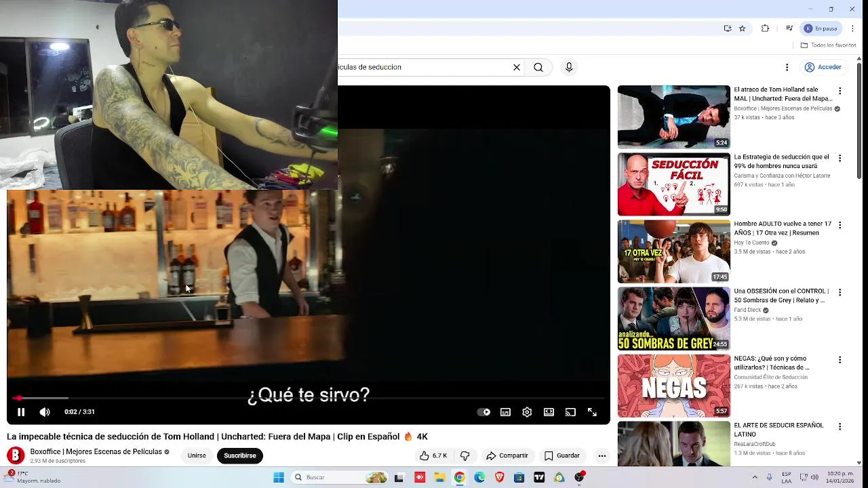Image resolution: width=868 pixels, height=488 pixels.
Task: Click the Suscribirse button
Action: (x=240, y=455)
